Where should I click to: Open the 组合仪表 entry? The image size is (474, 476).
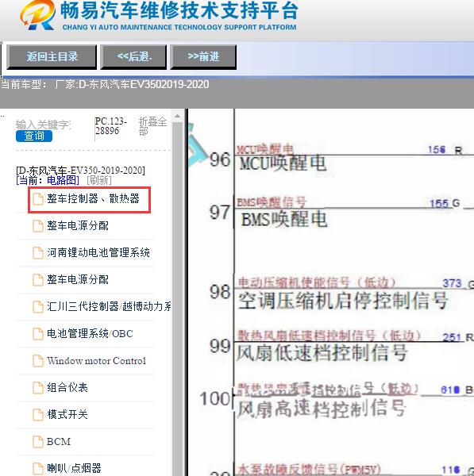pos(67,388)
